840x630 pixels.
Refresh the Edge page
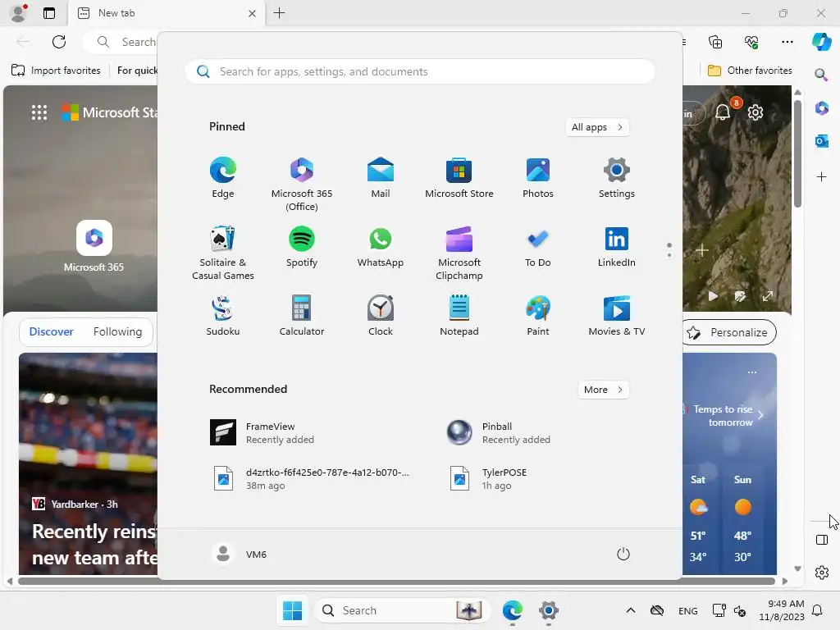coord(59,42)
